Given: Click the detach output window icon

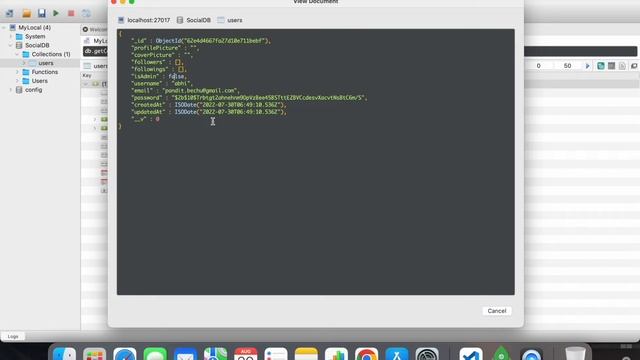Looking at the screenshot, I should pyautogui.click(x=634, y=66).
